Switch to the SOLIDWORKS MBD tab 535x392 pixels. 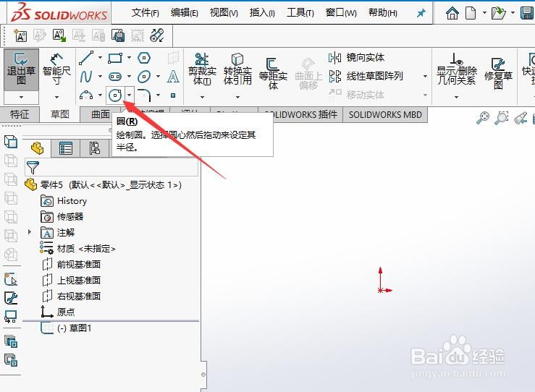385,114
